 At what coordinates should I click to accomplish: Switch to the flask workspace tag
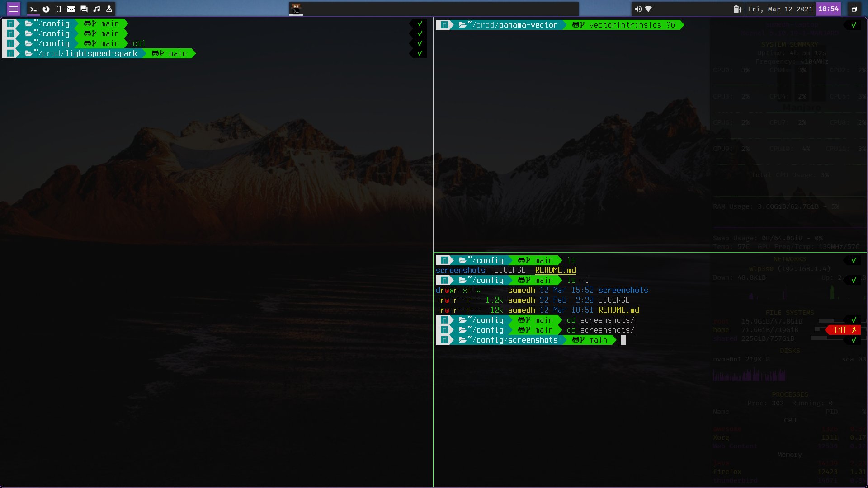click(109, 9)
